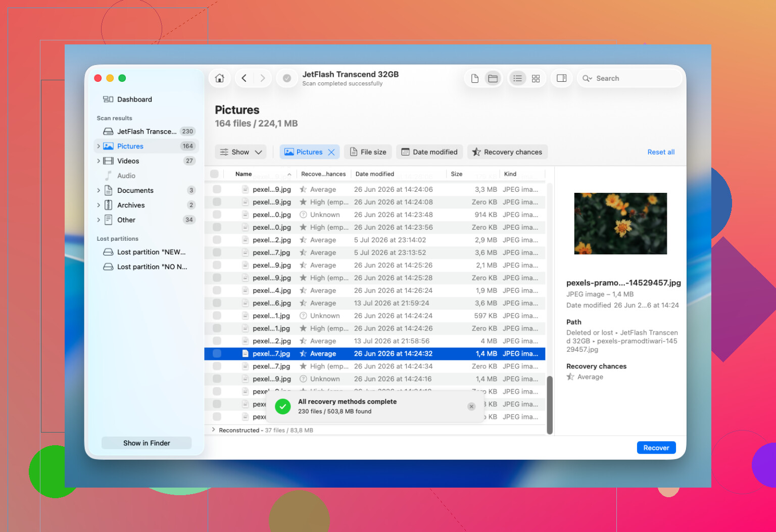Viewport: 776px width, 532px height.
Task: Switch to folder view icon in toolbar
Action: tap(493, 78)
